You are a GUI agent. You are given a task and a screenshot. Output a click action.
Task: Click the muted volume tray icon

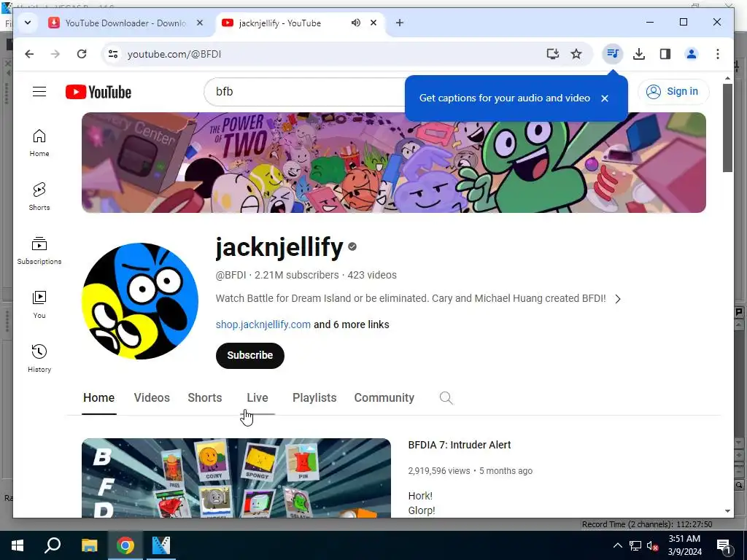coord(652,545)
